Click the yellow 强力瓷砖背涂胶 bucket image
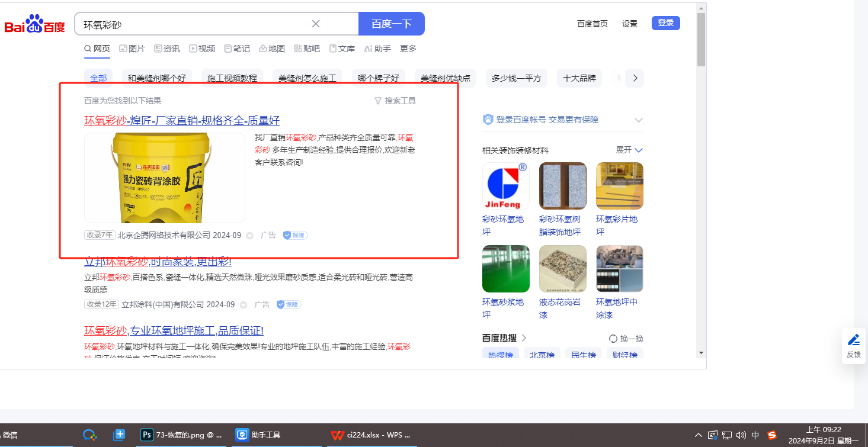Screen dimensions: 868x447 click(x=165, y=178)
